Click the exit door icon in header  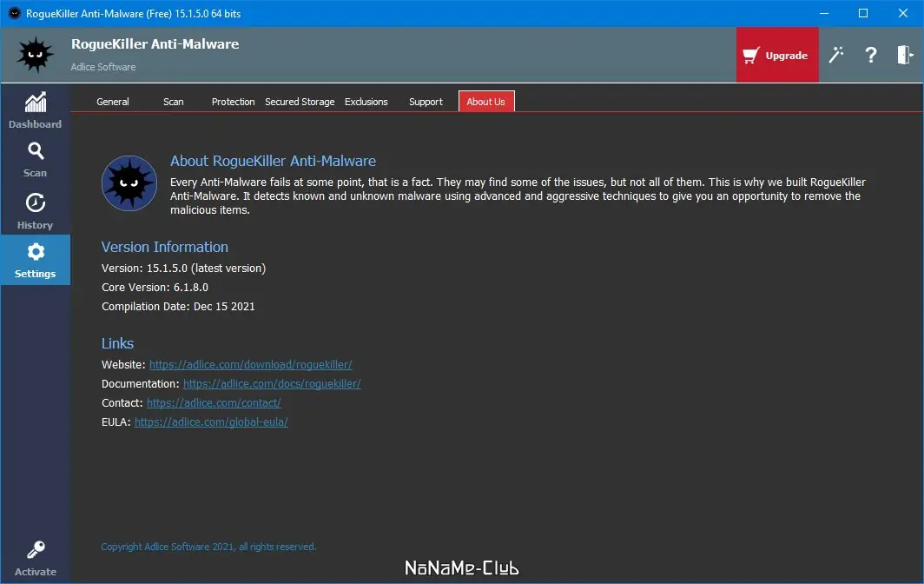(905, 55)
